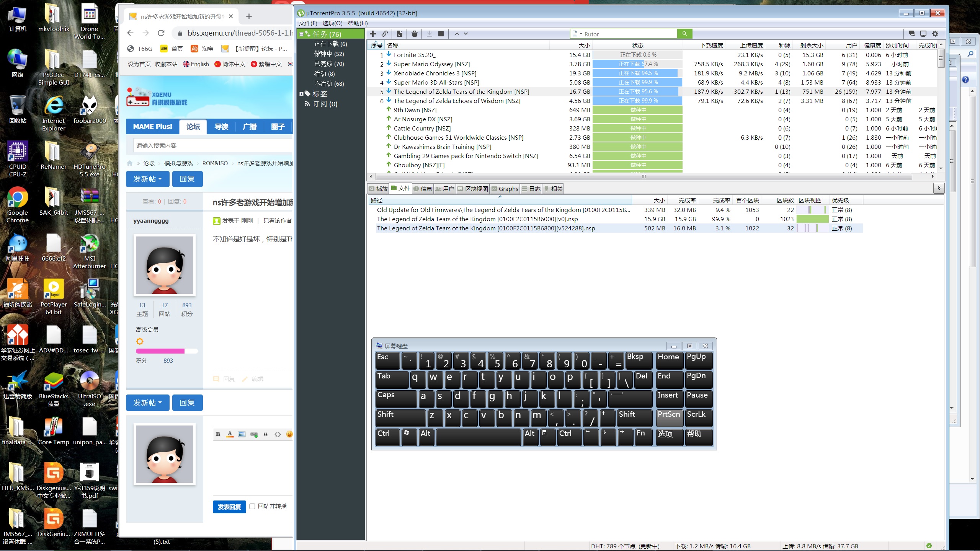Switch to 区块视图 tab in detail pane

click(x=473, y=189)
